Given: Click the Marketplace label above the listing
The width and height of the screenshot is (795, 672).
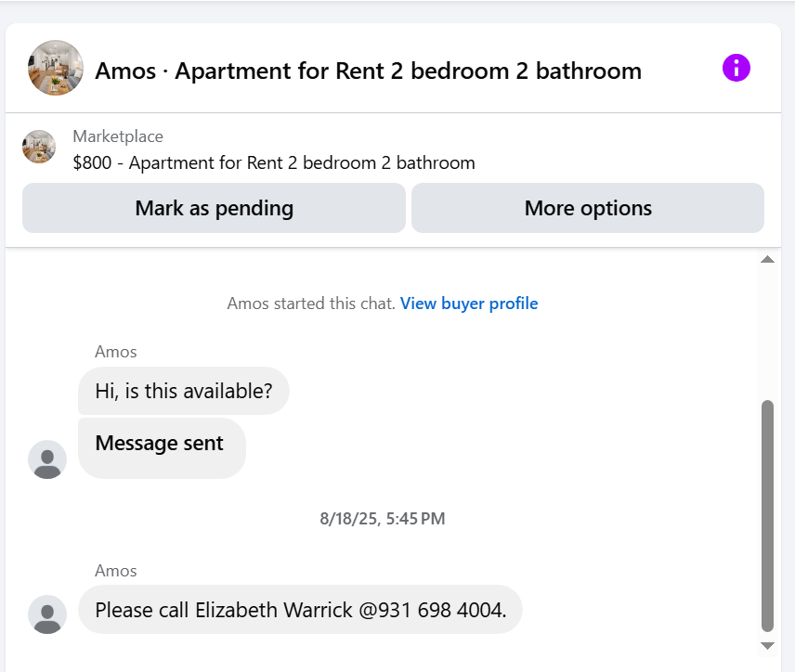Looking at the screenshot, I should pos(118,136).
